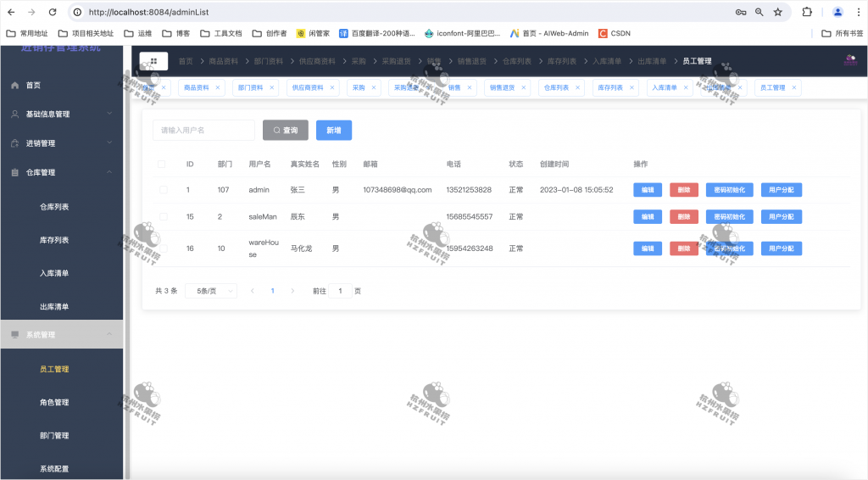
Task: Open CSDN bookmark
Action: tap(615, 33)
